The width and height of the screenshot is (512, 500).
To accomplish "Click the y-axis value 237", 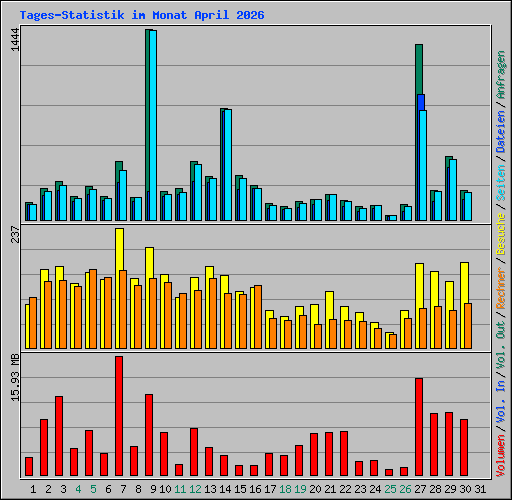I will 15,234.
